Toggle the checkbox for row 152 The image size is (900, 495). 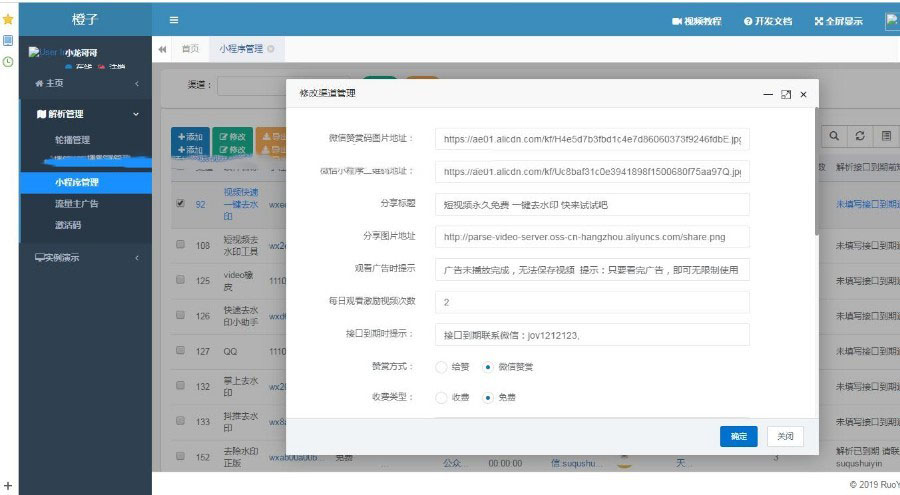(180, 456)
